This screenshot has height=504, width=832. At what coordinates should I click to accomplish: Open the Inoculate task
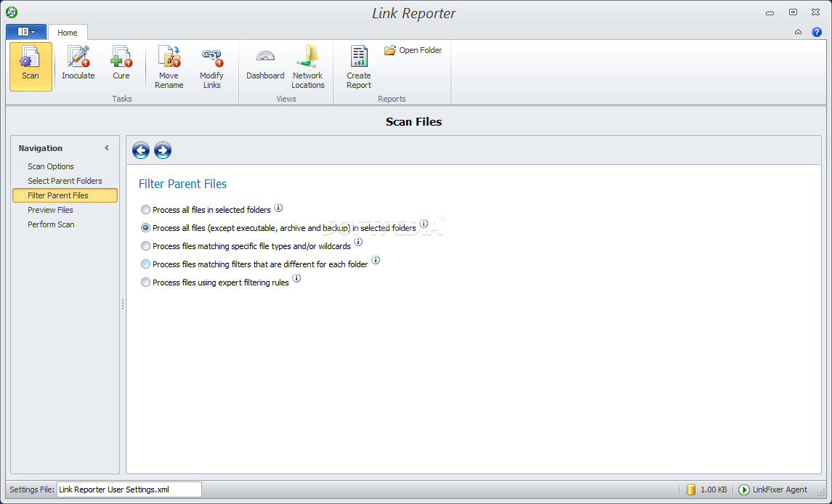click(x=78, y=62)
